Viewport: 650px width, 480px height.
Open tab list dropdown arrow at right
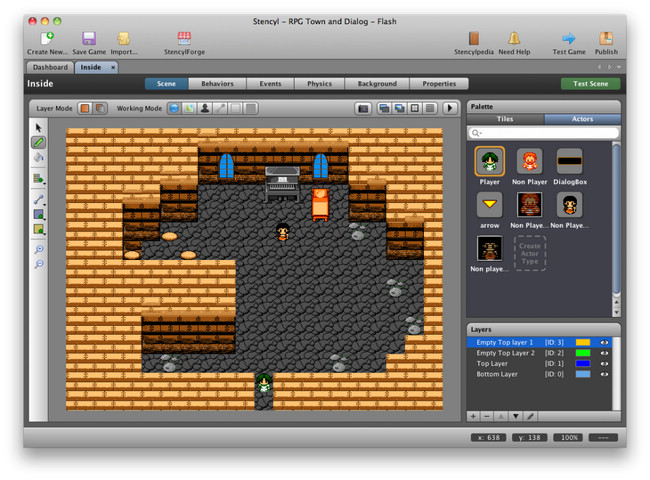point(619,67)
